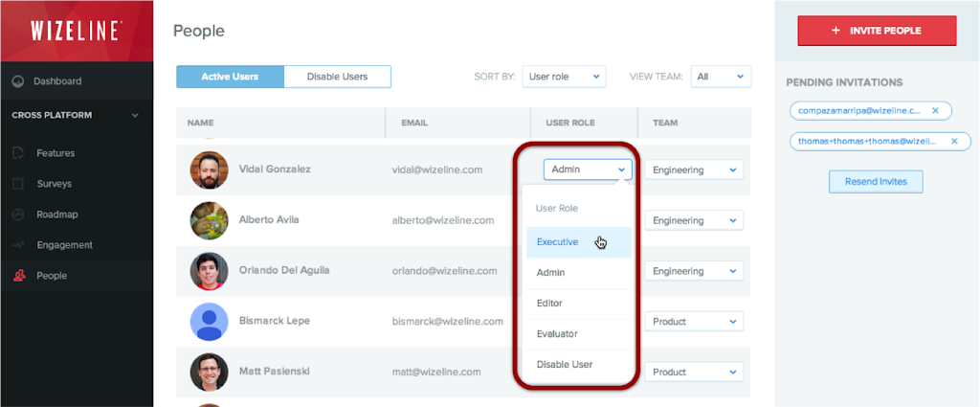
Task: Click the Surveys sidebar icon
Action: coord(18,184)
